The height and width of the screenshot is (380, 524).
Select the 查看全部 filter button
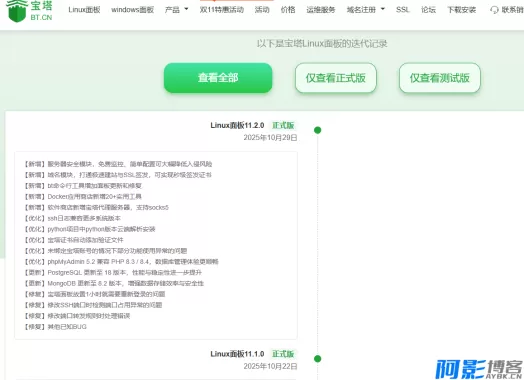(218, 78)
